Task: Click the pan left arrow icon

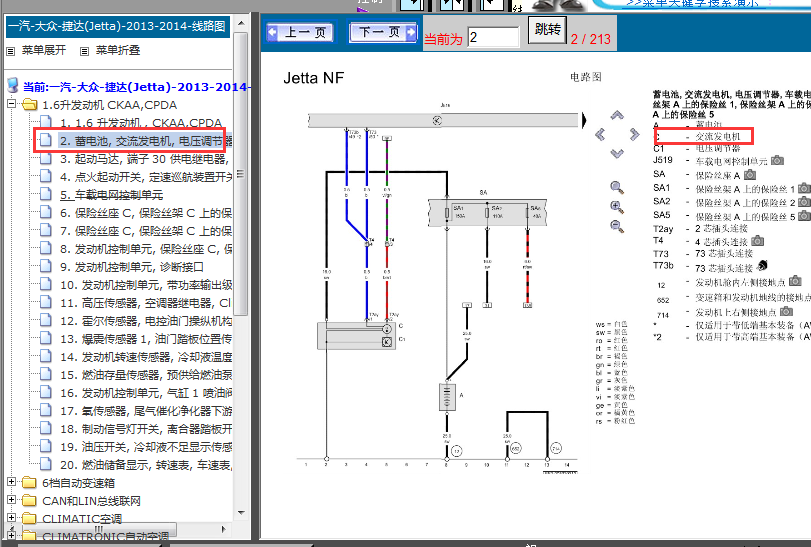Action: pos(602,135)
